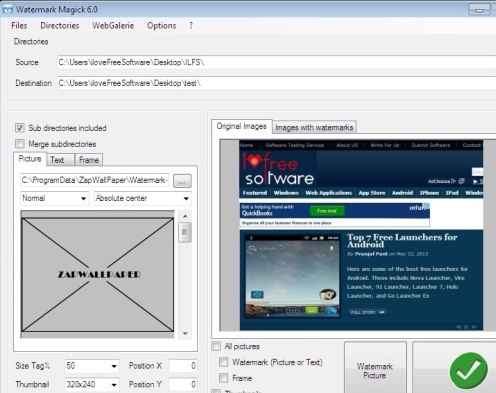The image size is (496, 393).
Task: Click the Destination directory path field
Action: pos(276,83)
